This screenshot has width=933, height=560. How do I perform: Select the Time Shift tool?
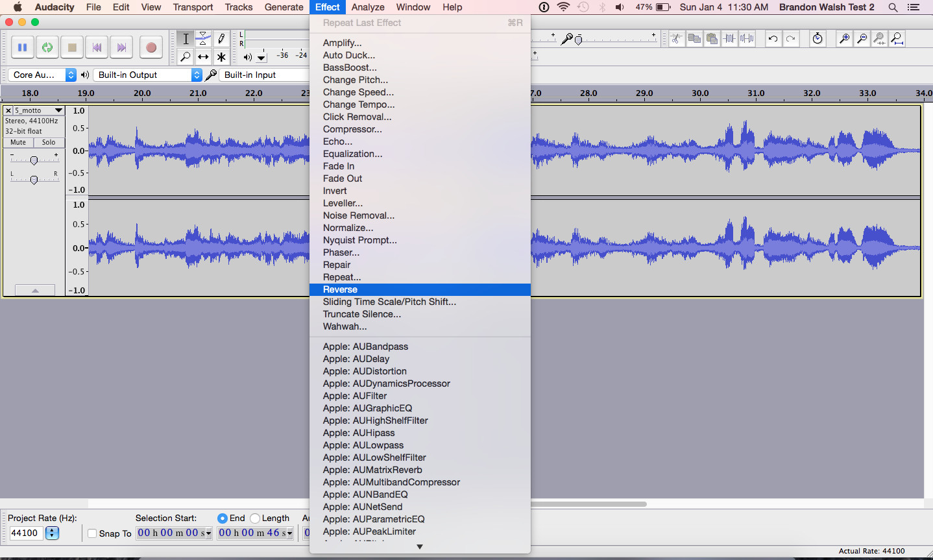203,57
